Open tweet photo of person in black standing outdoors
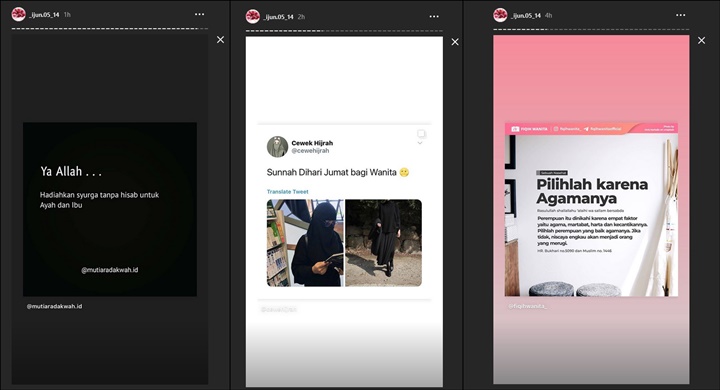The width and height of the screenshot is (720, 390). (383, 243)
